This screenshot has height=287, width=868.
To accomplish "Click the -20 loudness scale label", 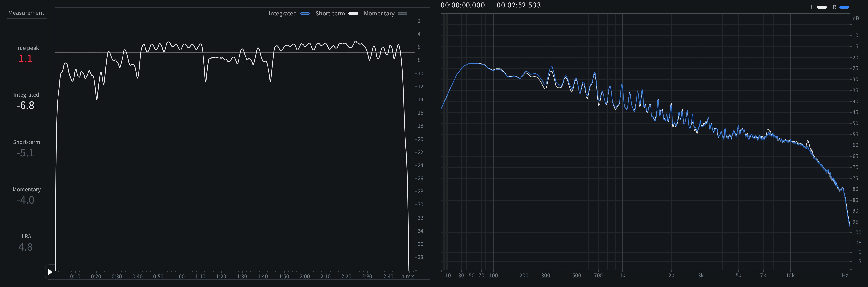I will pyautogui.click(x=419, y=139).
